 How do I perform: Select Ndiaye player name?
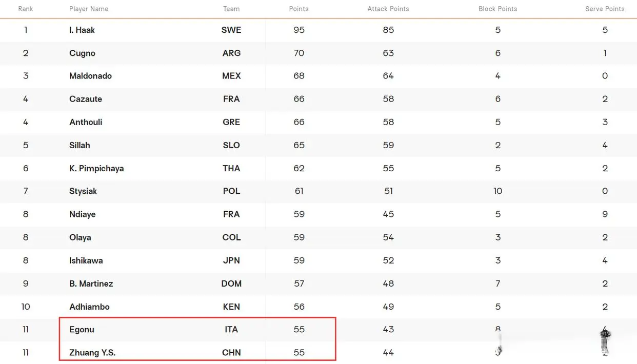pos(83,214)
